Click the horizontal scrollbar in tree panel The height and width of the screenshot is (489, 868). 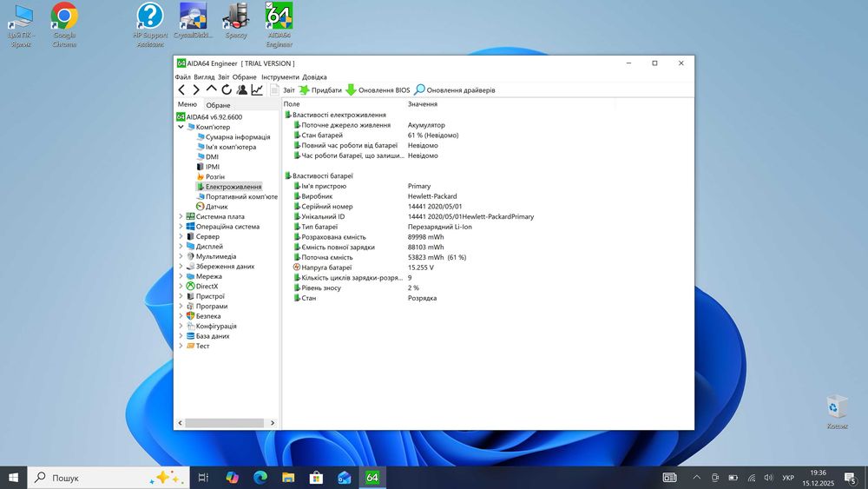tap(224, 423)
